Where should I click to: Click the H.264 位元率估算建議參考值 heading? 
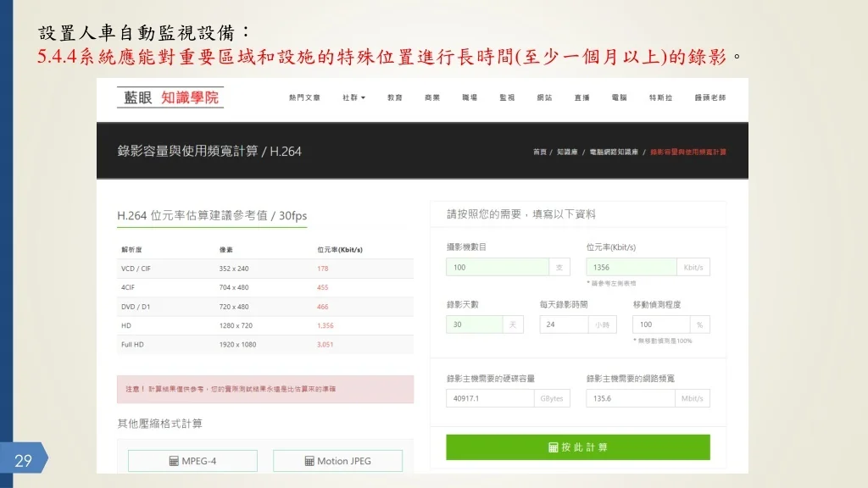tap(212, 215)
